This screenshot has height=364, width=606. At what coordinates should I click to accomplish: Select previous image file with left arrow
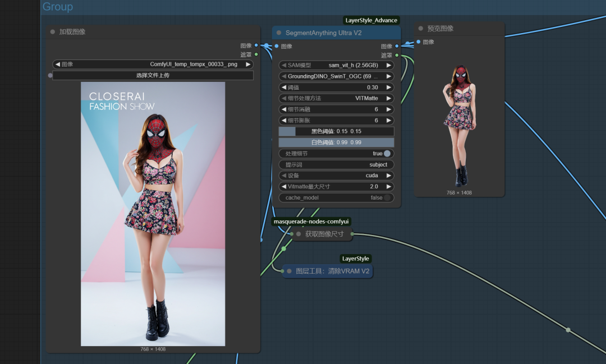pos(58,64)
